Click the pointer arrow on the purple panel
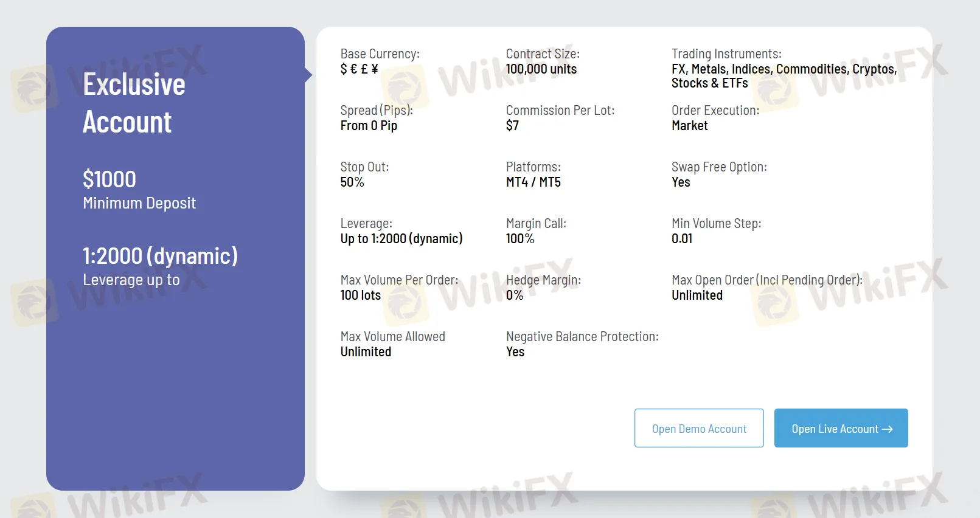980x518 pixels. (308, 75)
